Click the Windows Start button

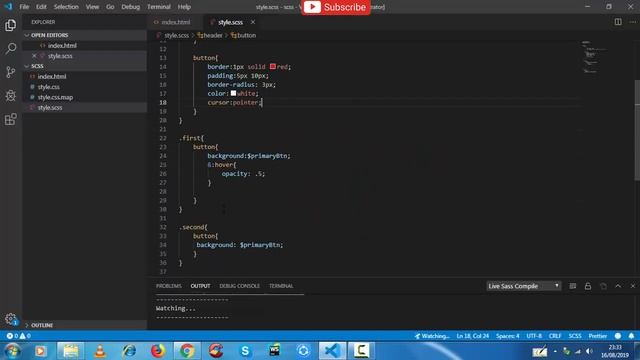click(x=12, y=351)
